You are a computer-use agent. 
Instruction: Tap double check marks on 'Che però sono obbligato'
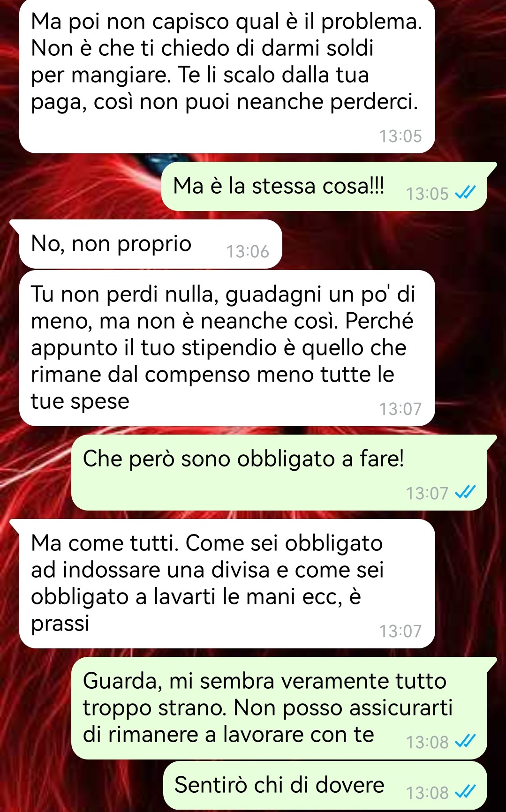pyautogui.click(x=466, y=492)
